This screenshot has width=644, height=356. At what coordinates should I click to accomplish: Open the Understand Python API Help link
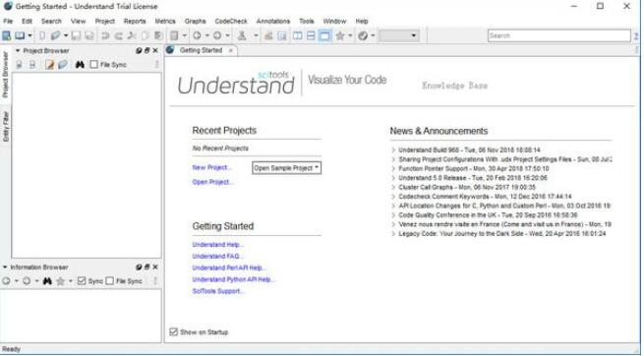point(233,279)
